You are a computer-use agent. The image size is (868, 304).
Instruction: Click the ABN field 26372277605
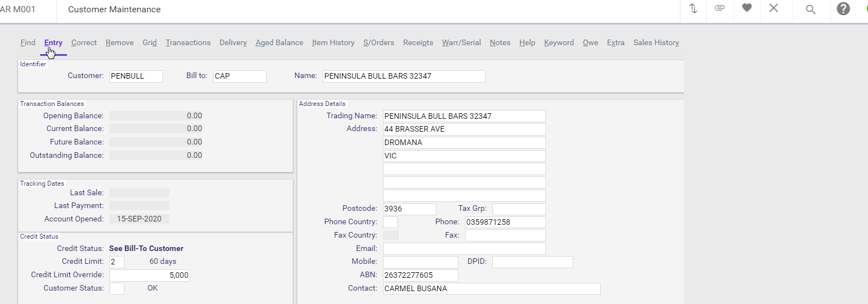tap(421, 276)
